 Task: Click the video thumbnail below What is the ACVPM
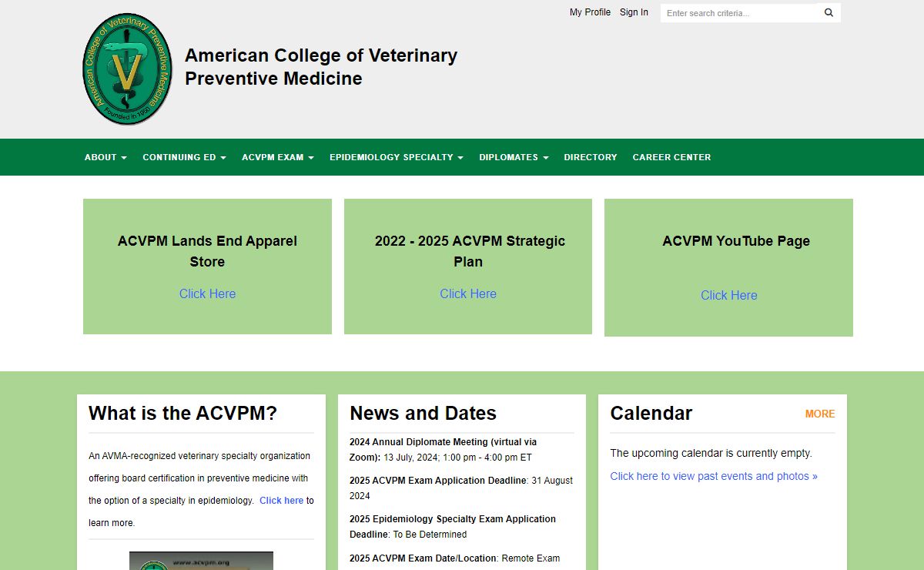(x=201, y=561)
